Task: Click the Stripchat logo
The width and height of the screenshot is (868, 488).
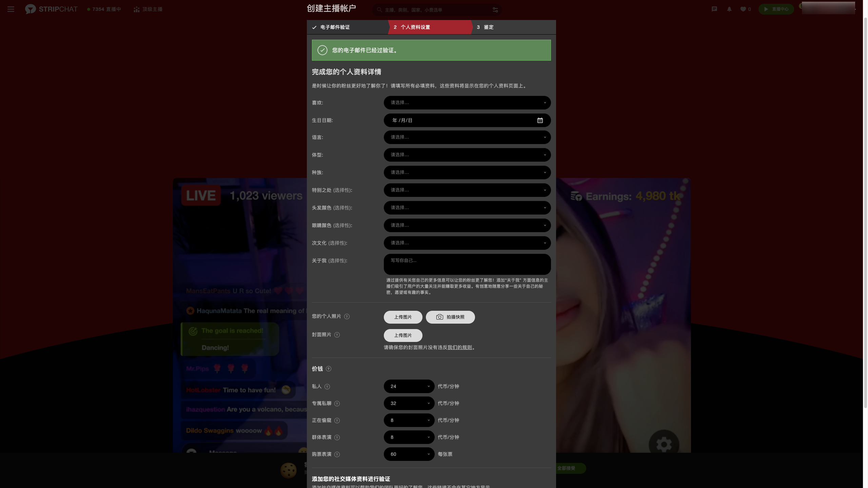Action: [x=51, y=9]
